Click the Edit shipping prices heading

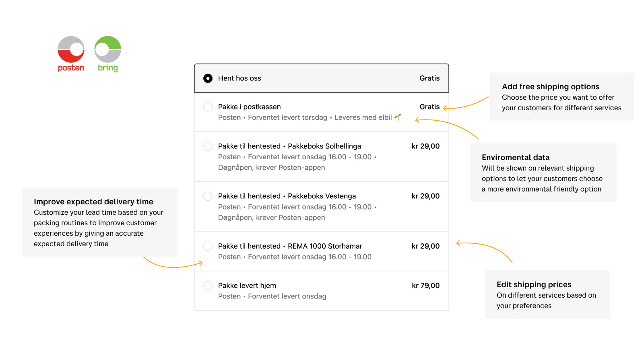pos(534,284)
